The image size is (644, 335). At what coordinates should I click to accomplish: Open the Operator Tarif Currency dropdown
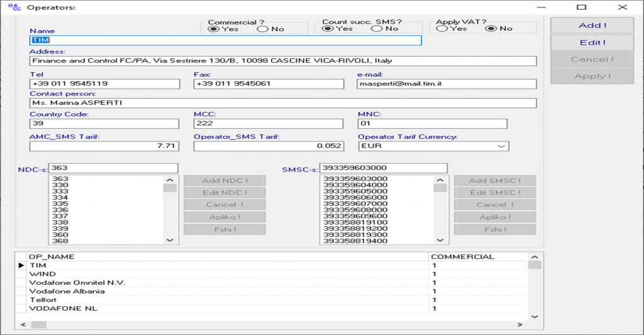click(501, 146)
